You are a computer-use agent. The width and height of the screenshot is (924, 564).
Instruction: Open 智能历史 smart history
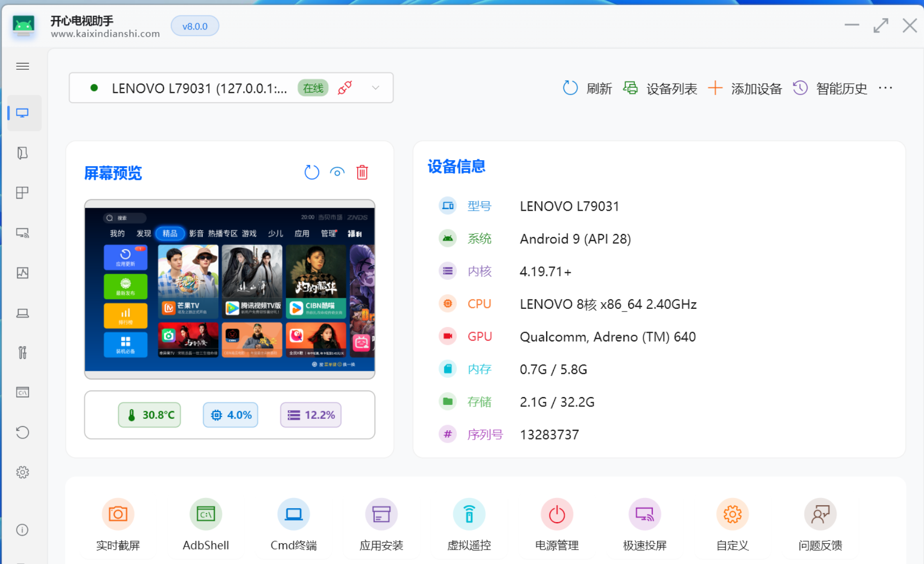point(830,88)
